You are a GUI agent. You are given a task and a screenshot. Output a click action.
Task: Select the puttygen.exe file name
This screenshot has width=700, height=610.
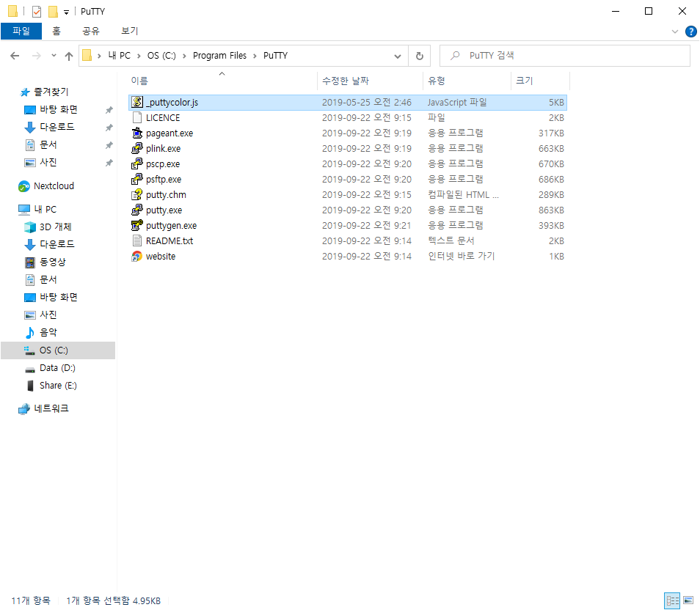[172, 226]
